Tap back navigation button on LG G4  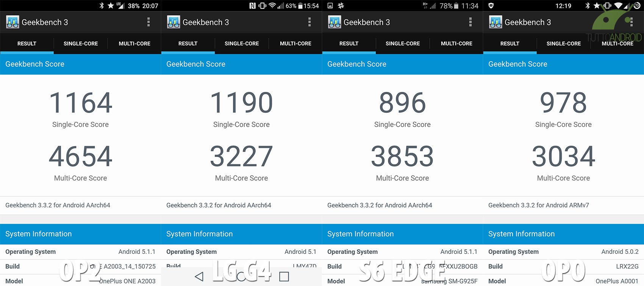(x=199, y=277)
